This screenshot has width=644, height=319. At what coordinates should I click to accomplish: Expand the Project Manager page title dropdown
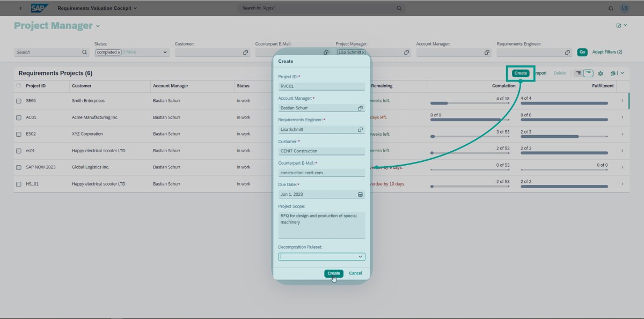(98, 26)
